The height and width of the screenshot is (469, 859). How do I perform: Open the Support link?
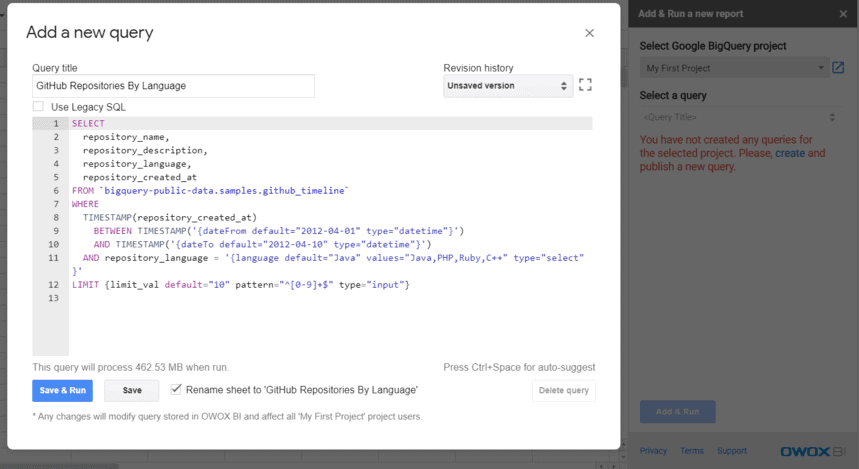731,451
